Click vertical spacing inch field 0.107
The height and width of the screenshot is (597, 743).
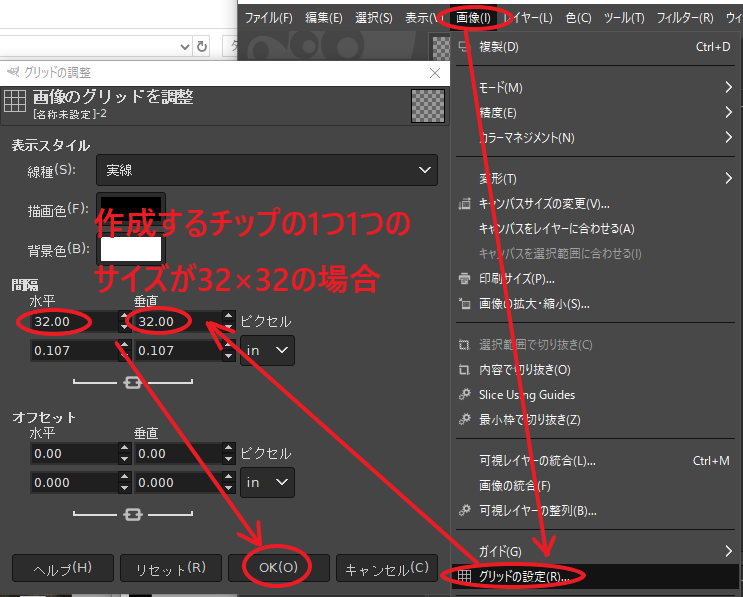click(x=178, y=351)
